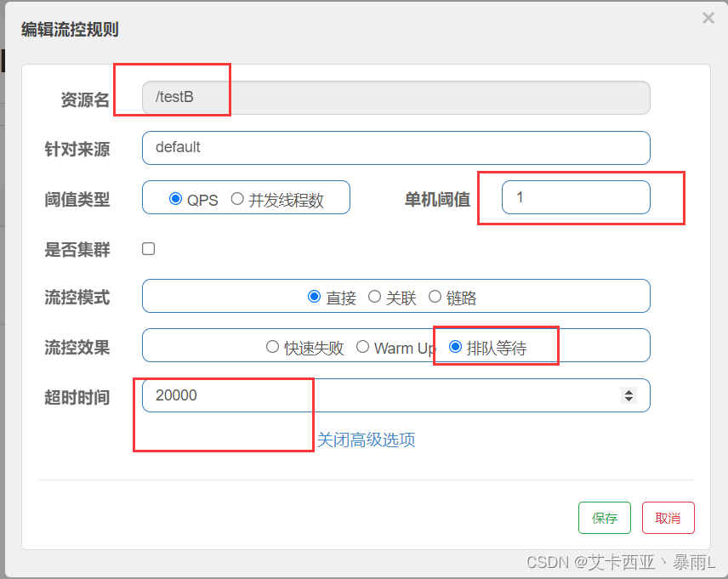Select 链路 flow control mode
This screenshot has height=579, width=728.
[435, 296]
